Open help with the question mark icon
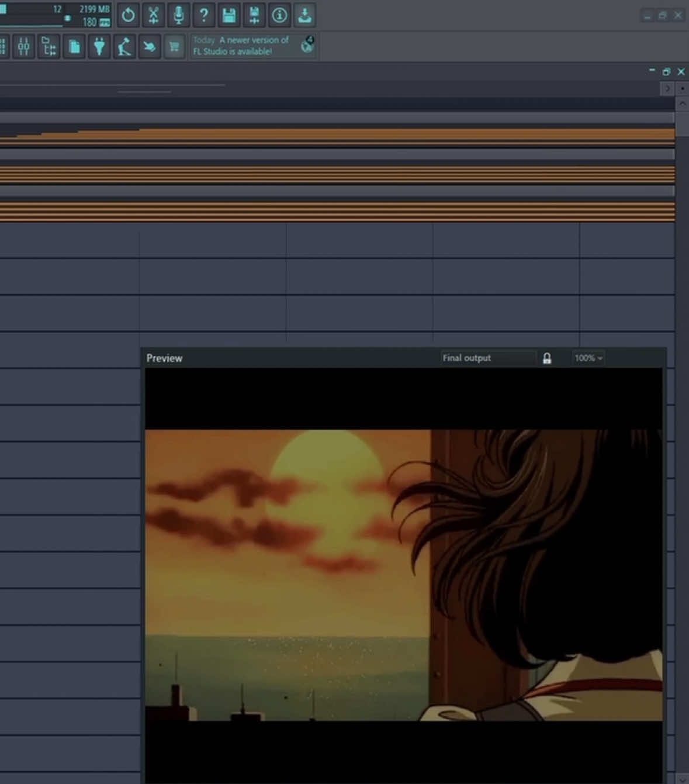 [x=203, y=15]
